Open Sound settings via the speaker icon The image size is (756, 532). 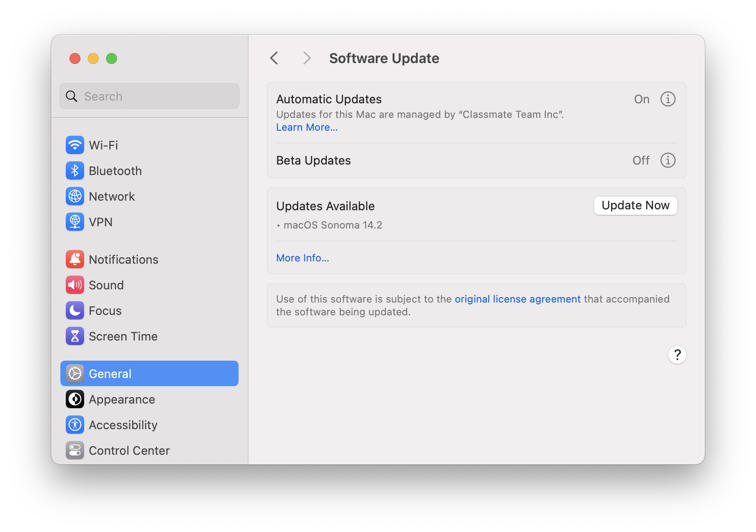click(x=75, y=285)
